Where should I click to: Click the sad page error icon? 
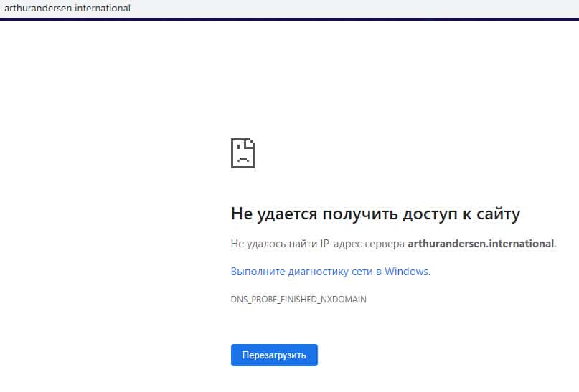pos(243,153)
